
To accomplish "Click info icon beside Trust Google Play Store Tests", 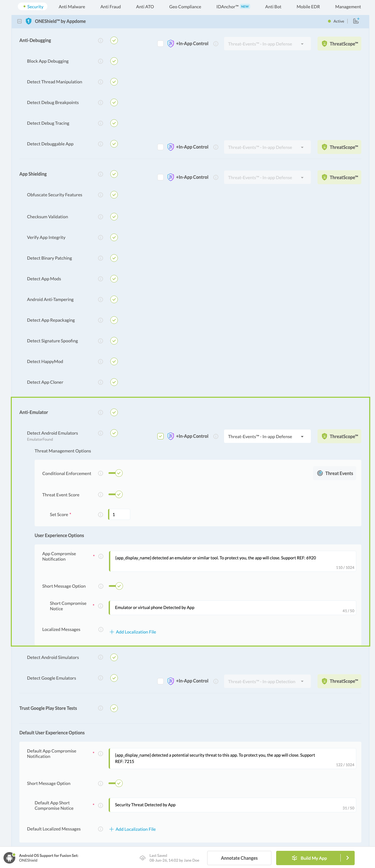I will [100, 708].
